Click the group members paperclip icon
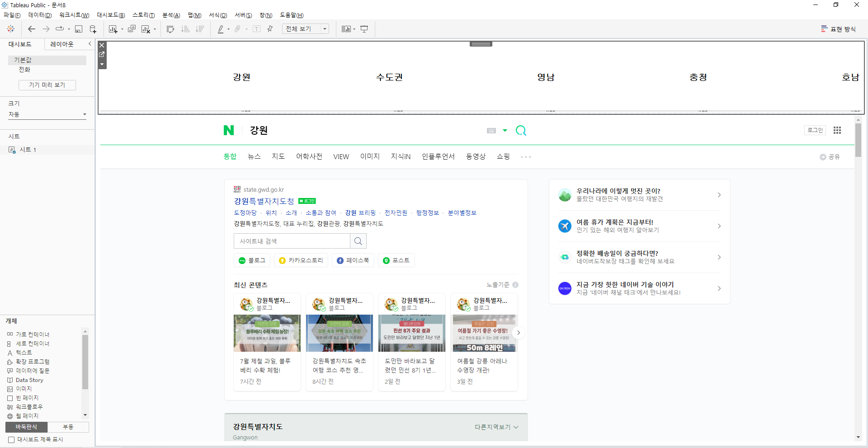The height and width of the screenshot is (448, 868). [x=237, y=29]
